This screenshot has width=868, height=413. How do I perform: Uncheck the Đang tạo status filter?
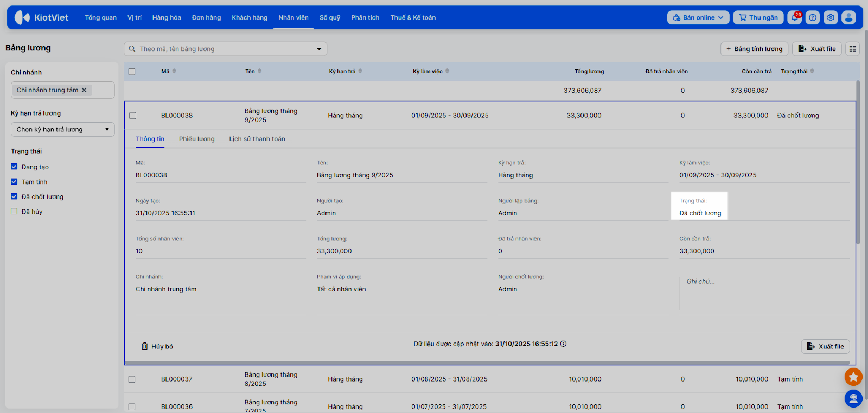click(14, 167)
